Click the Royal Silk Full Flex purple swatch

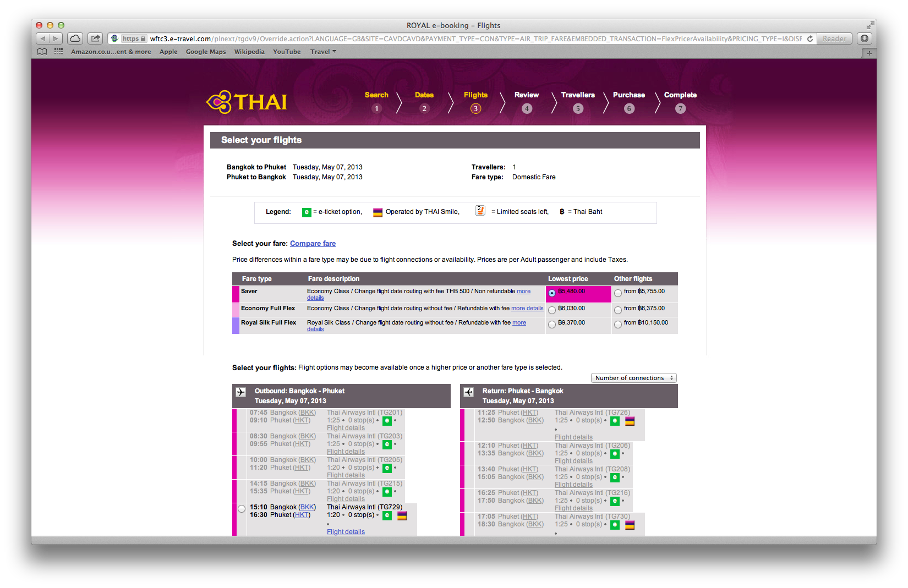click(236, 325)
